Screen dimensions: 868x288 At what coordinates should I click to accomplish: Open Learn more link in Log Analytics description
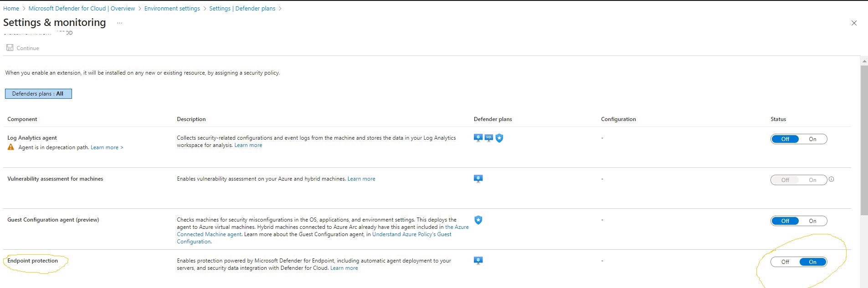point(248,145)
